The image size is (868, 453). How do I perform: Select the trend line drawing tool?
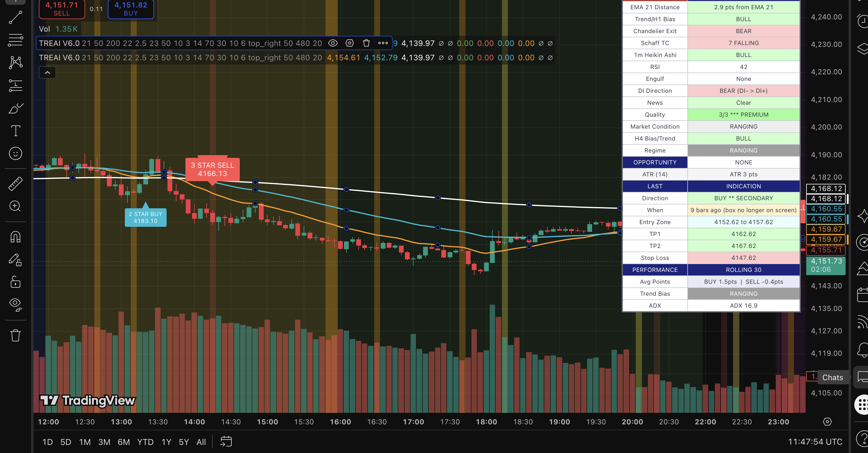point(16,18)
